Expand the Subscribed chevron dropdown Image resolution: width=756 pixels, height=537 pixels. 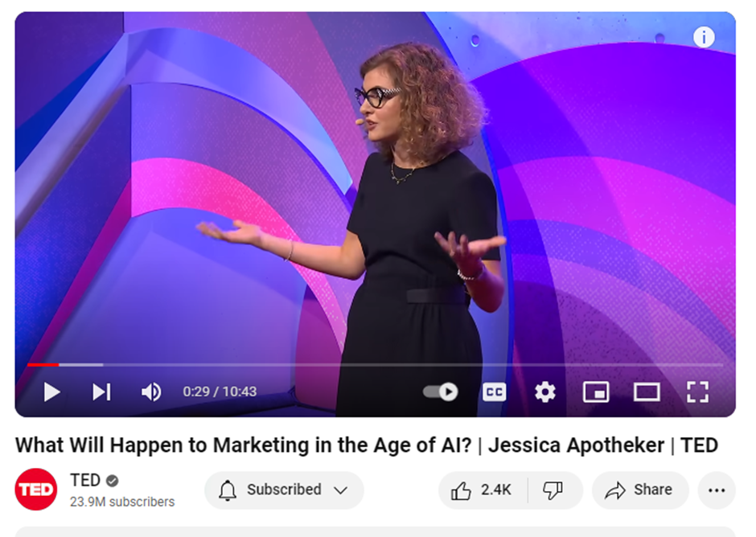coord(340,490)
